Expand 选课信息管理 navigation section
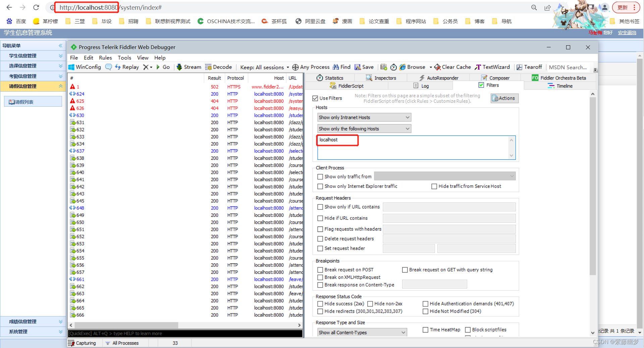The height and width of the screenshot is (348, 644). (x=34, y=66)
